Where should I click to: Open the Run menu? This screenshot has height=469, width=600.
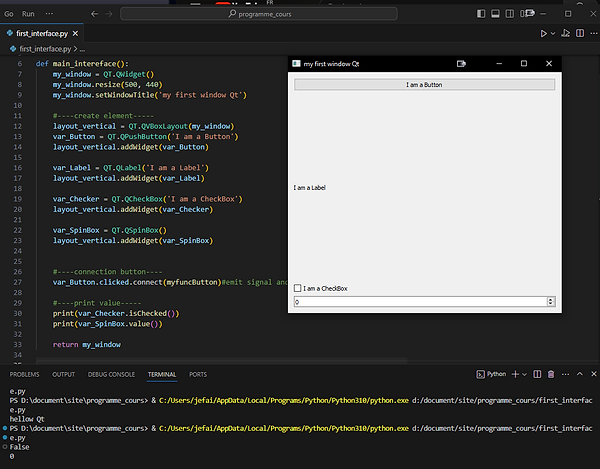point(28,14)
